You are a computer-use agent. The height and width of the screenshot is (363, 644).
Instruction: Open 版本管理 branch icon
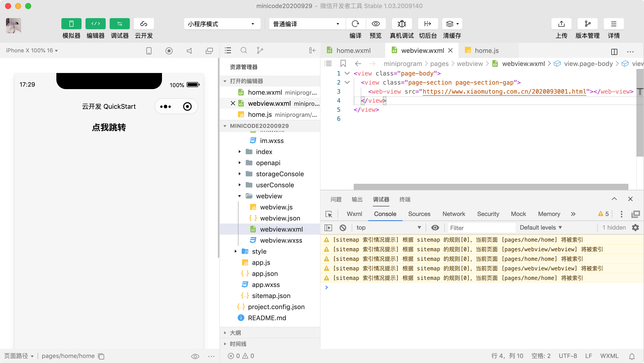click(x=587, y=24)
